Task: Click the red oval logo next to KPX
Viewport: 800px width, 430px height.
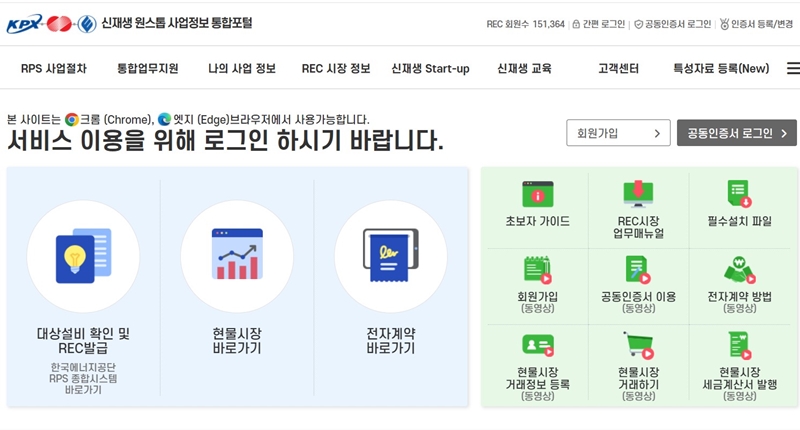Action: (59, 23)
